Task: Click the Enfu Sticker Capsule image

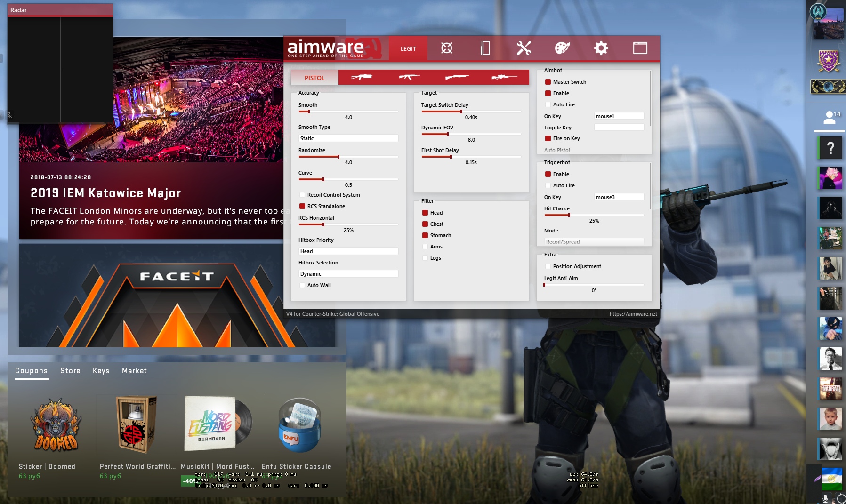Action: point(299,425)
